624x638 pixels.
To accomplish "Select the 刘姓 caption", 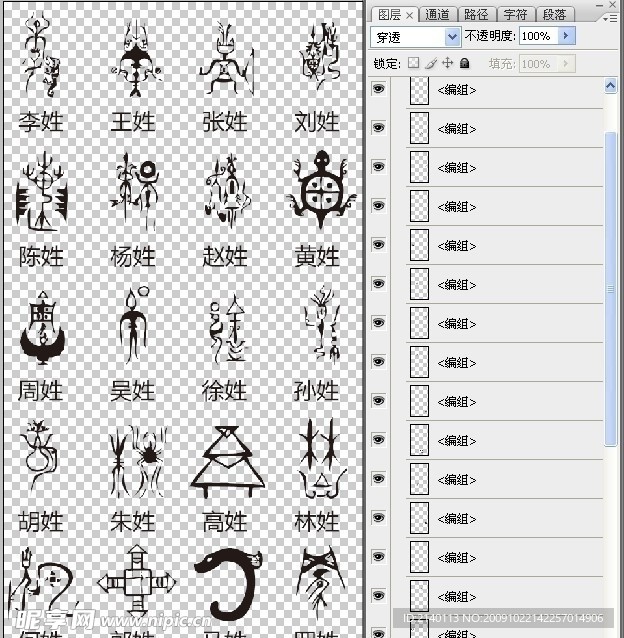I will (317, 122).
